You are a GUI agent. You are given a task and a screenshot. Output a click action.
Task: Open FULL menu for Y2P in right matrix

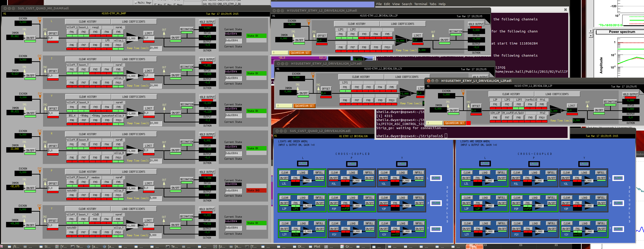(x=601, y=198)
